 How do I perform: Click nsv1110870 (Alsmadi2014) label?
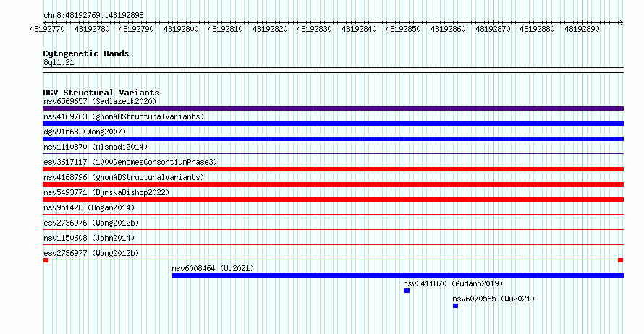96,147
